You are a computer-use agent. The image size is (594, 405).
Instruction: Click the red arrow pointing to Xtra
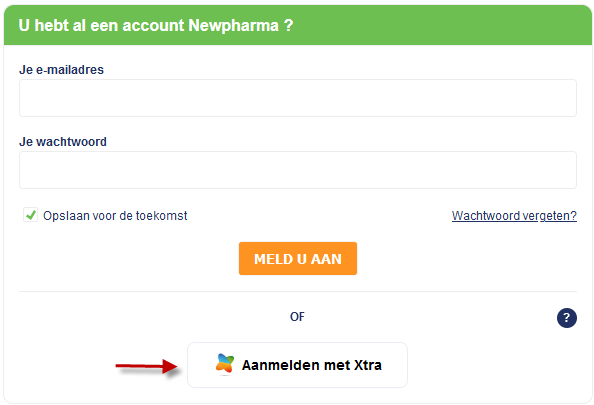pos(147,366)
